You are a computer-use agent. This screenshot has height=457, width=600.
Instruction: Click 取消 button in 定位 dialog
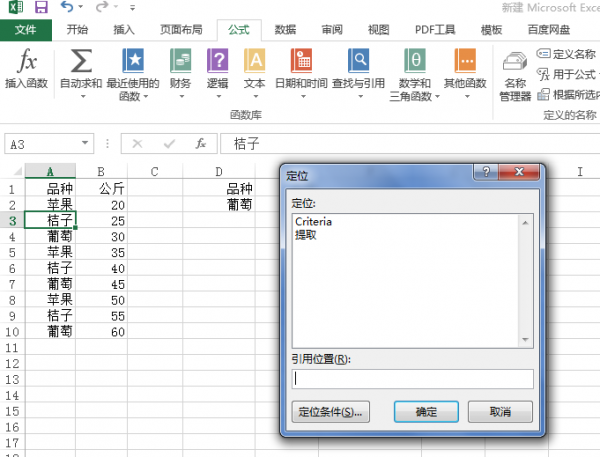point(500,412)
